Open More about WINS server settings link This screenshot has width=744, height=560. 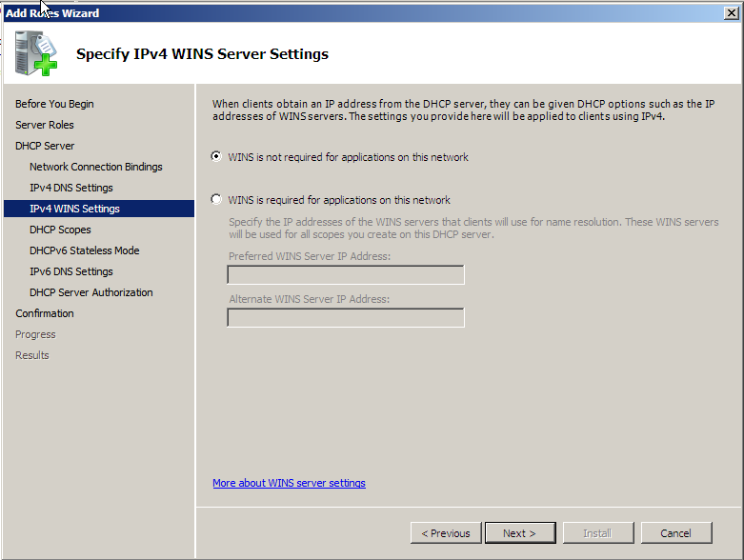pyautogui.click(x=289, y=483)
